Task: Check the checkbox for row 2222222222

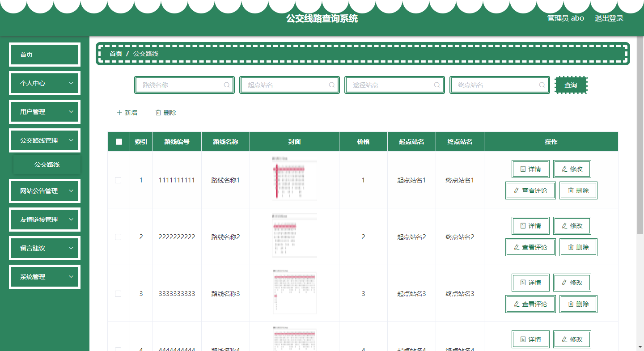Action: (x=118, y=237)
